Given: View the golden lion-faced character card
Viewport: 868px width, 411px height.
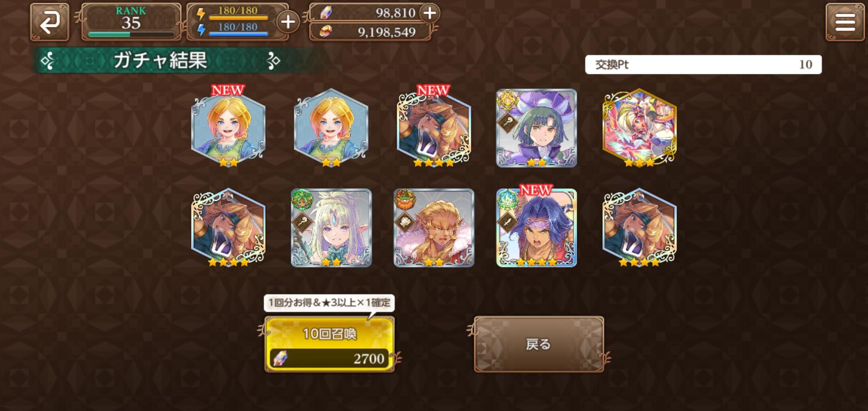Looking at the screenshot, I should [x=434, y=228].
